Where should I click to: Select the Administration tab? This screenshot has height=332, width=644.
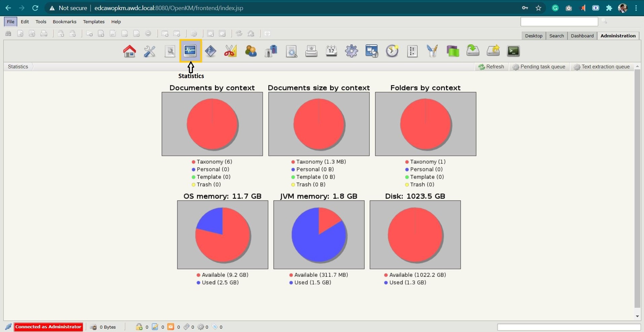618,36
